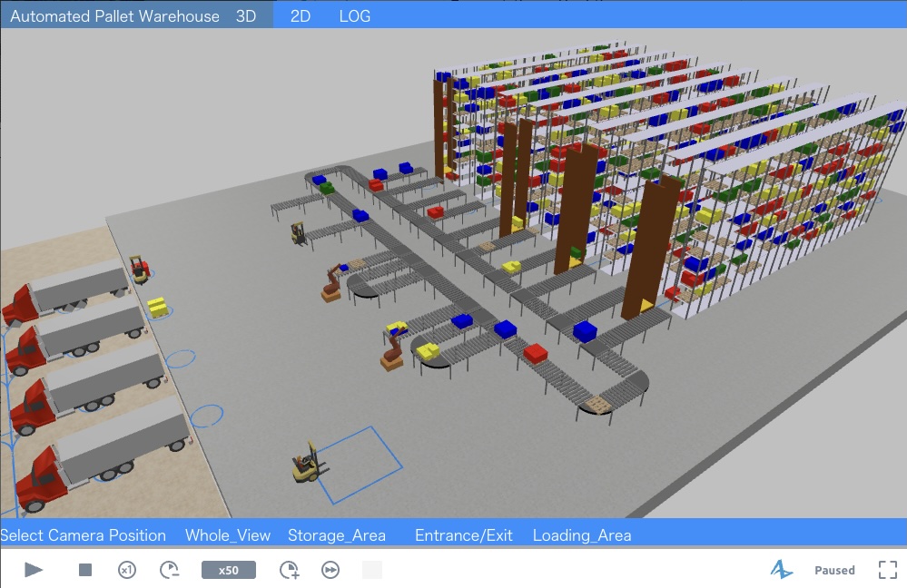907x588 pixels.
Task: Reset speed with the x1 icon
Action: (127, 570)
